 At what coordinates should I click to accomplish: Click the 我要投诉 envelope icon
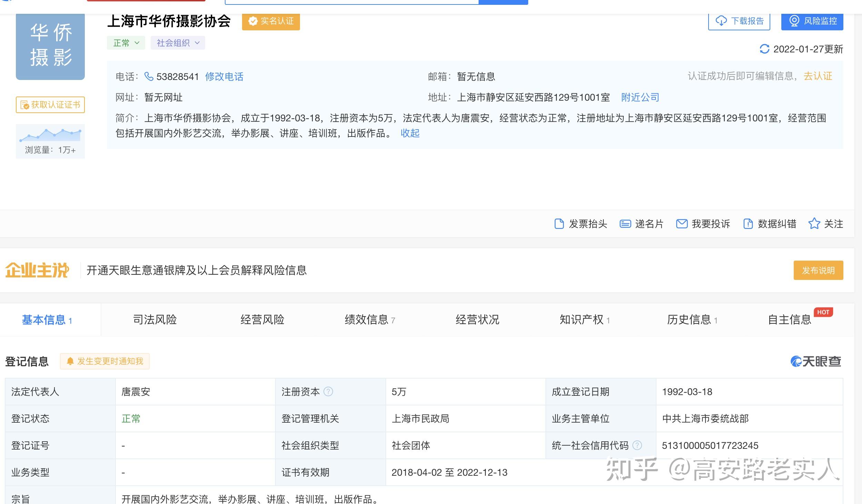682,224
